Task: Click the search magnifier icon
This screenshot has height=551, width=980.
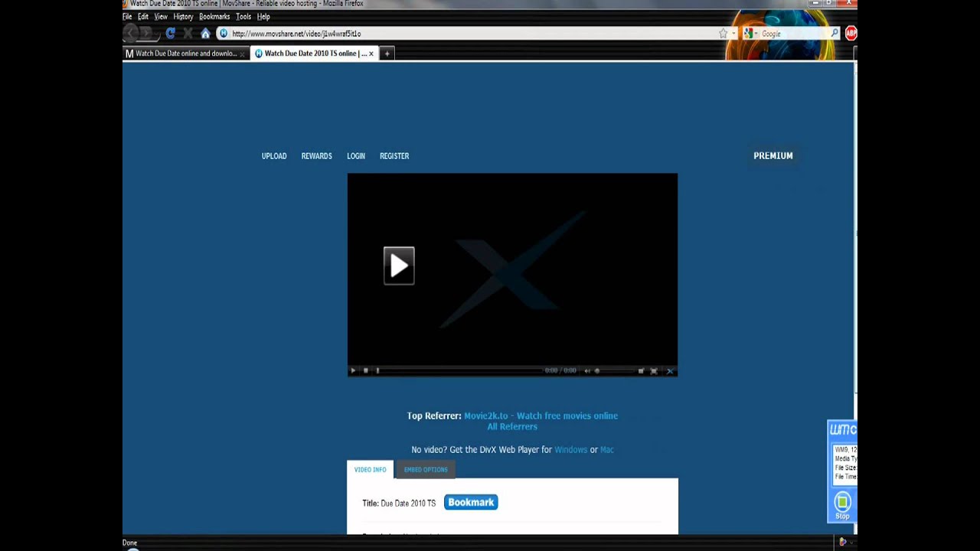Action: [x=835, y=34]
